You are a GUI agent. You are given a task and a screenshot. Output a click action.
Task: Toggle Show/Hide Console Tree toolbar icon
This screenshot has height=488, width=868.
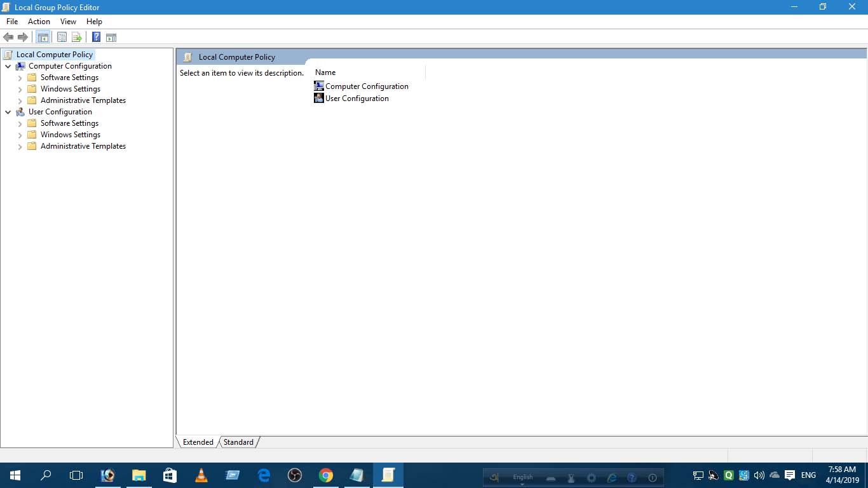(43, 37)
